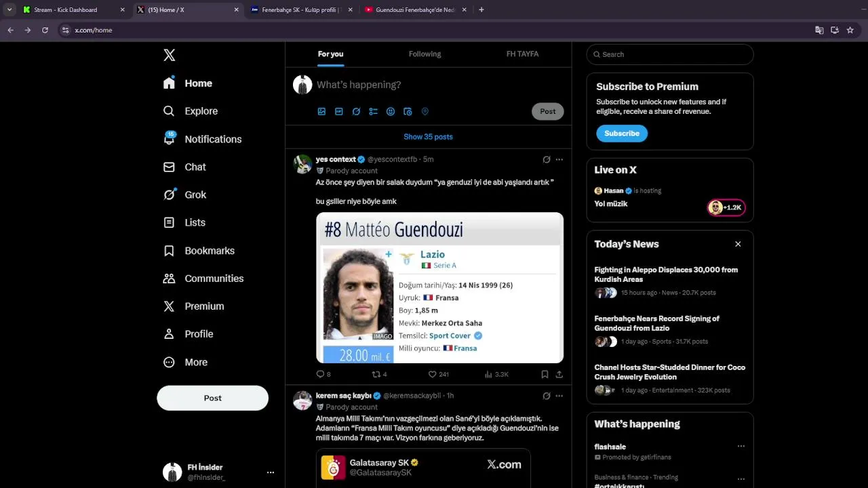
Task: Open Notifications in the sidebar
Action: [x=202, y=139]
